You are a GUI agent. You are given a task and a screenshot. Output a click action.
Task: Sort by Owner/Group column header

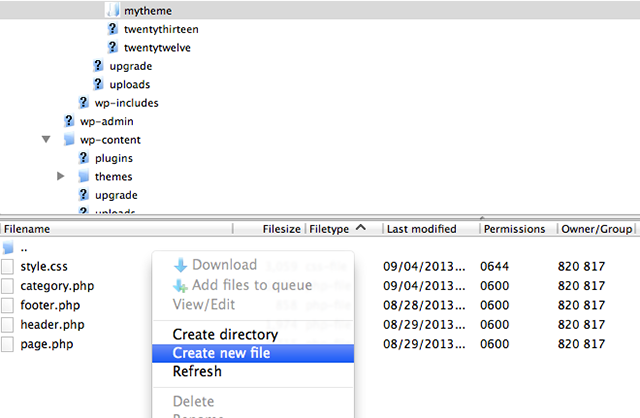596,229
